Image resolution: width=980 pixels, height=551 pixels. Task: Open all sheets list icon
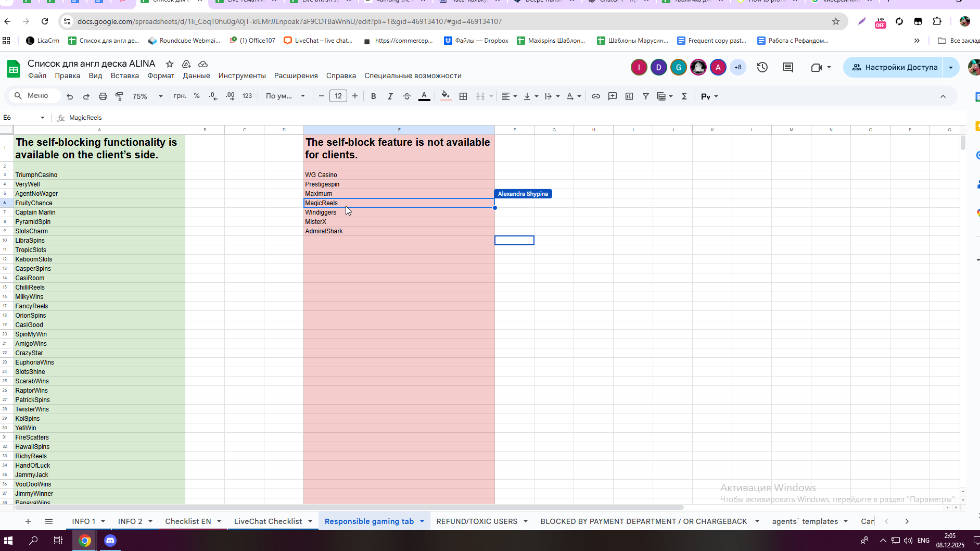pyautogui.click(x=49, y=521)
